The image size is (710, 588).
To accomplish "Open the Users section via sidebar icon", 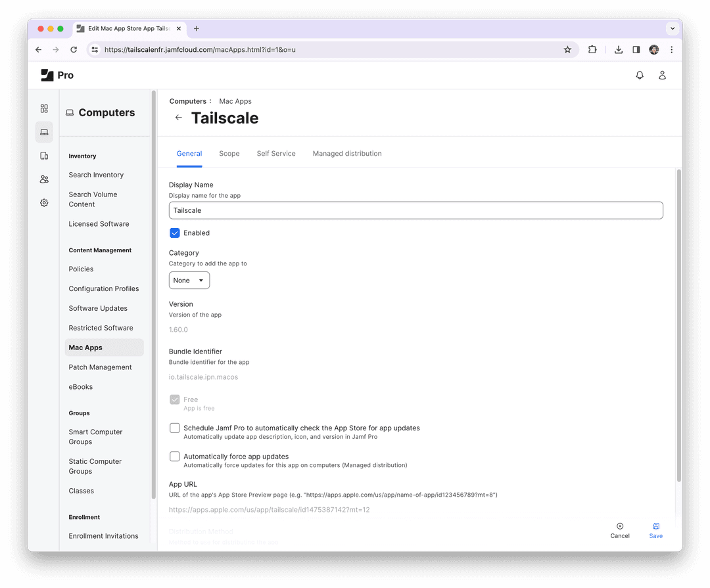I will (43, 179).
